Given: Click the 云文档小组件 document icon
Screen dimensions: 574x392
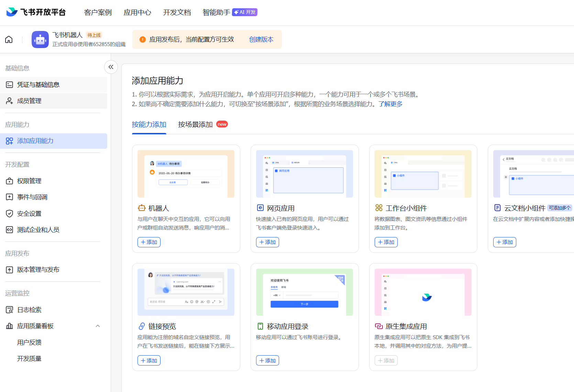Looking at the screenshot, I should click(x=497, y=208).
